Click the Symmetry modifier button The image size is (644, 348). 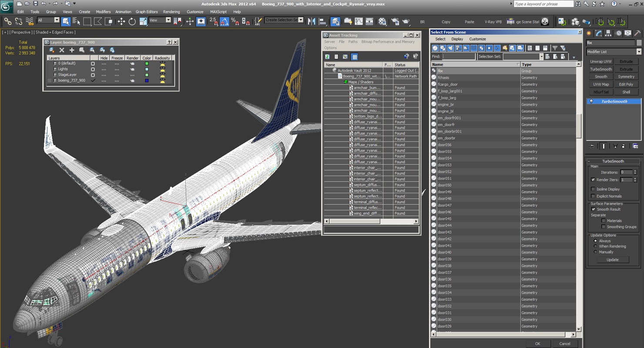[x=626, y=77]
